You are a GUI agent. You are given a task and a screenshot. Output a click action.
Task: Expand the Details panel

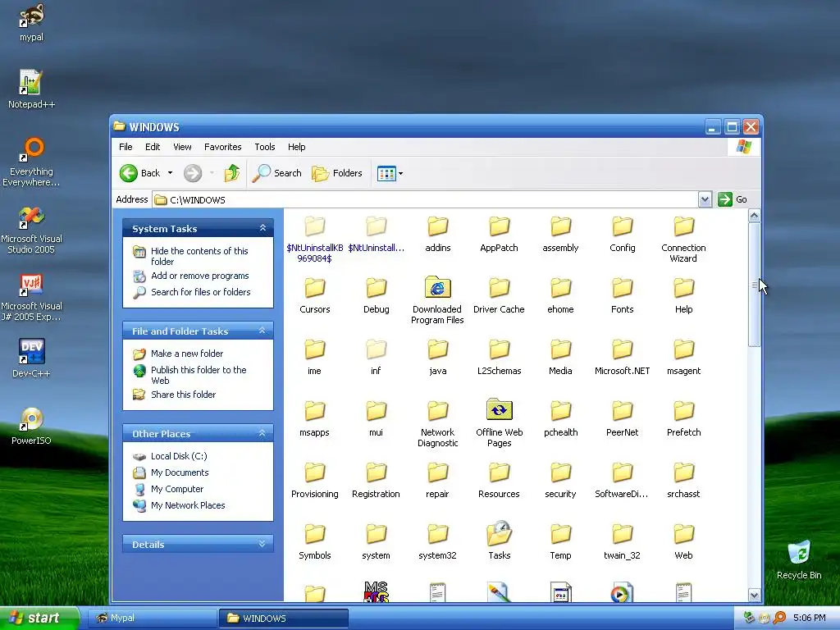[262, 544]
